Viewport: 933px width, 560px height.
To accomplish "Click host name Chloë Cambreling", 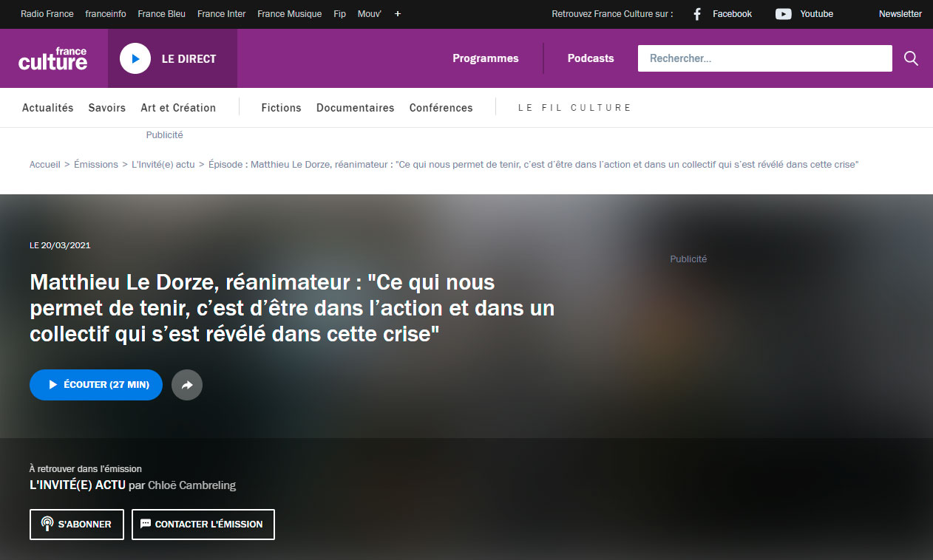I will click(x=192, y=485).
